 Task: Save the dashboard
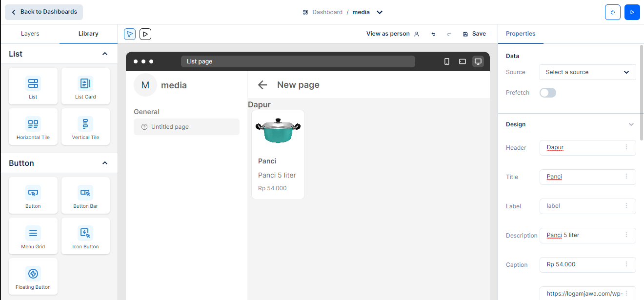(x=474, y=34)
